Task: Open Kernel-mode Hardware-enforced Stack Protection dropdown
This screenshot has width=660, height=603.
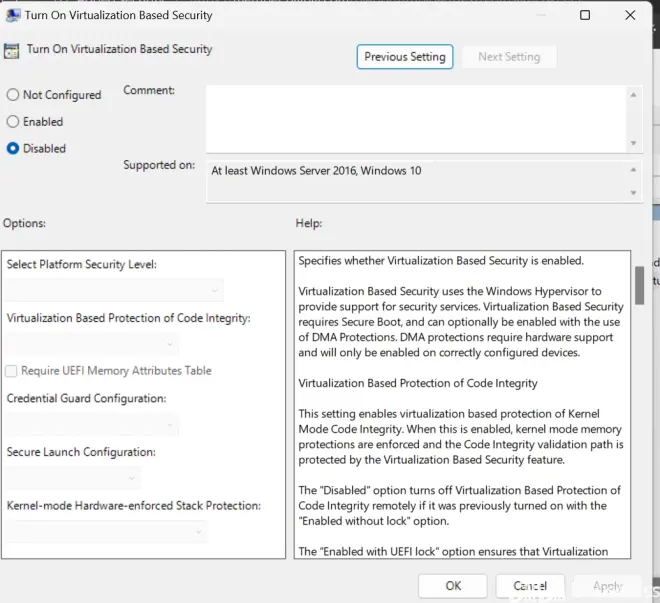Action: click(107, 531)
